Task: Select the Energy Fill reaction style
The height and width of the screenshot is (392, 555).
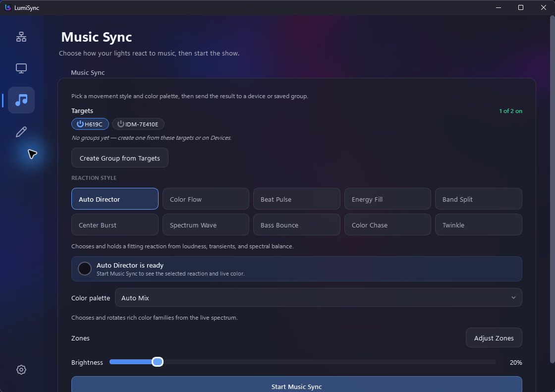Action: pyautogui.click(x=388, y=199)
